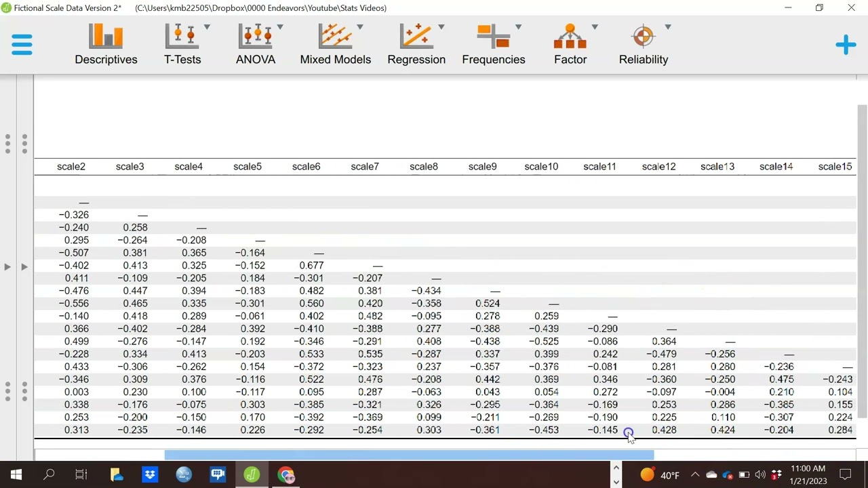The image size is (868, 488).
Task: Open Google Chrome from taskbar
Action: pos(285,474)
